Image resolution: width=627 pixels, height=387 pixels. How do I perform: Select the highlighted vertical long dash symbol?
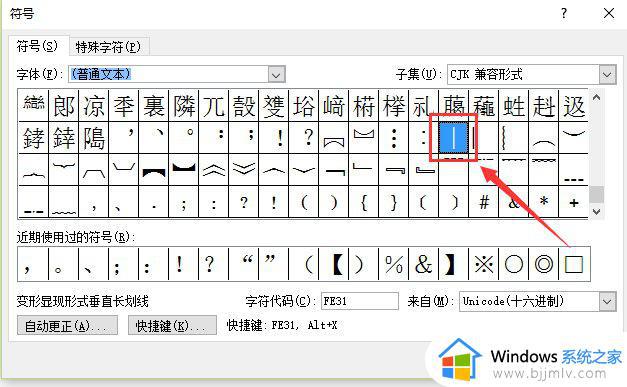(x=453, y=138)
